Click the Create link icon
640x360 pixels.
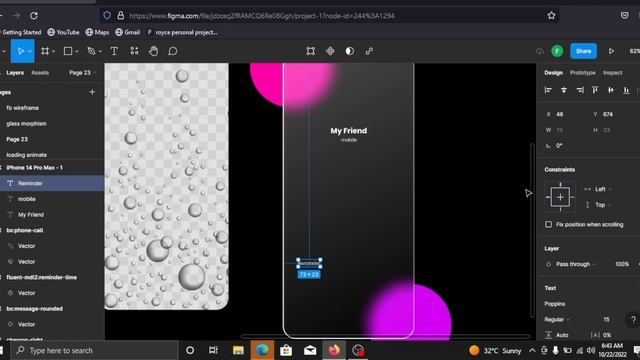[369, 51]
